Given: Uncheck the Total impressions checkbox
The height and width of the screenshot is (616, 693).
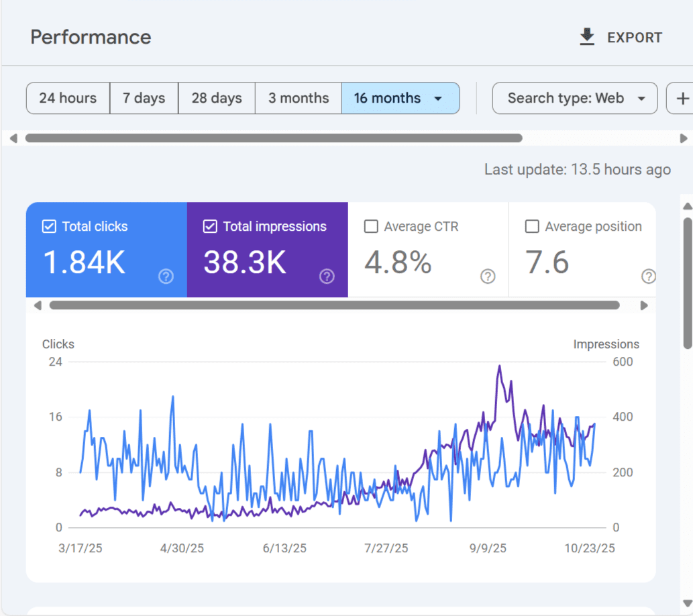Looking at the screenshot, I should pyautogui.click(x=210, y=227).
